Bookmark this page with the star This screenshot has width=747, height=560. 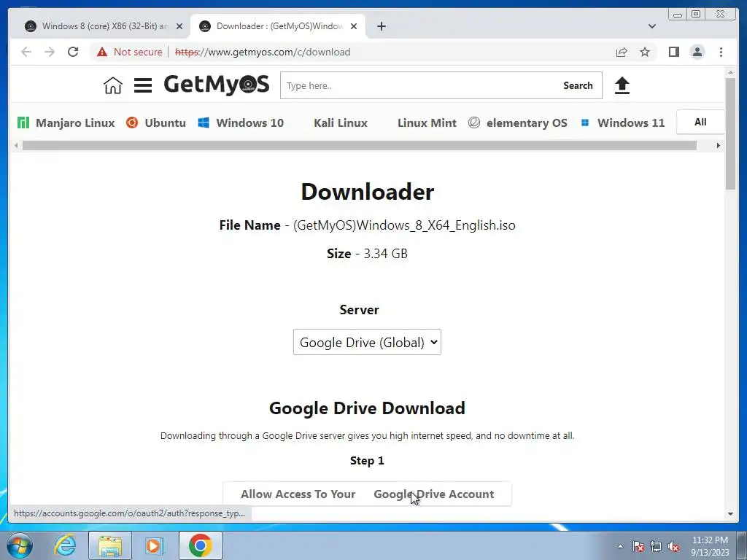click(645, 52)
